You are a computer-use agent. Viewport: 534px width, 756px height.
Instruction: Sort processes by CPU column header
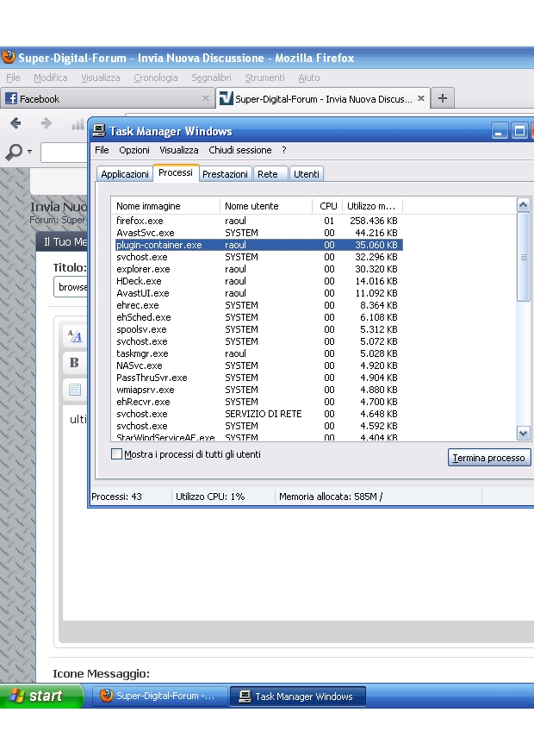point(328,207)
